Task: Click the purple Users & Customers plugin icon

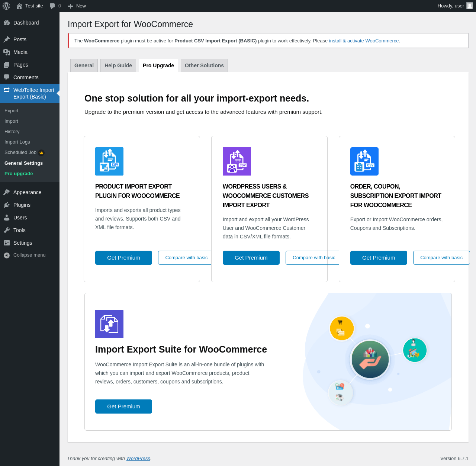Action: 237,161
